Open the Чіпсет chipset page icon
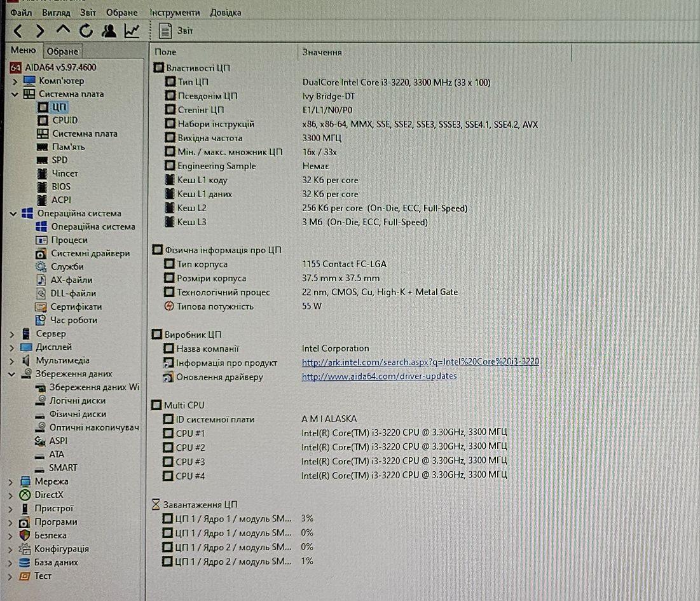The image size is (700, 601). (x=43, y=173)
